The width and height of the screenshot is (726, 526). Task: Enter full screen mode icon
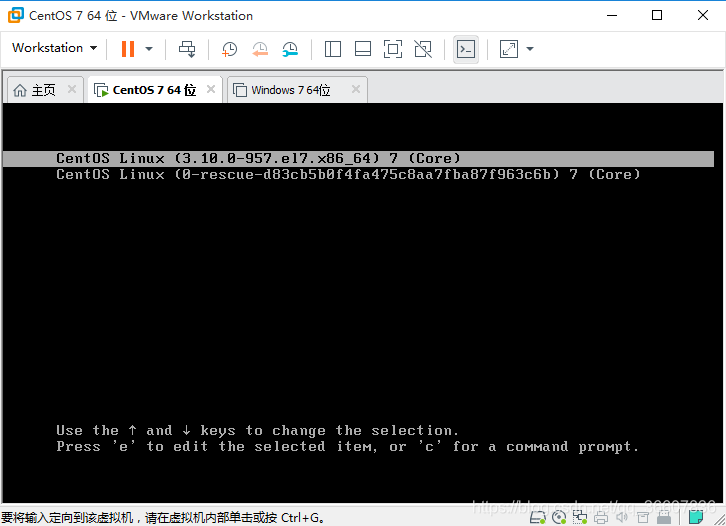pos(393,49)
